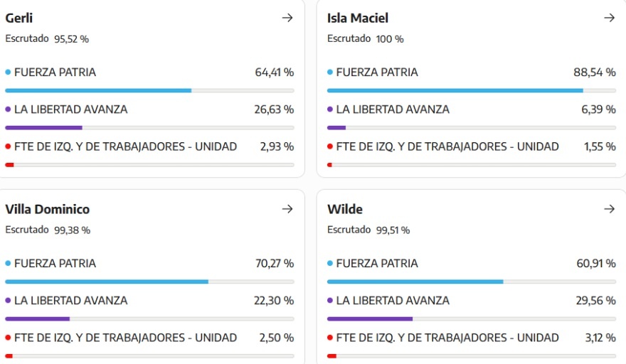The image size is (626, 364).
Task: Click the Wilde locality title
Action: click(x=345, y=210)
